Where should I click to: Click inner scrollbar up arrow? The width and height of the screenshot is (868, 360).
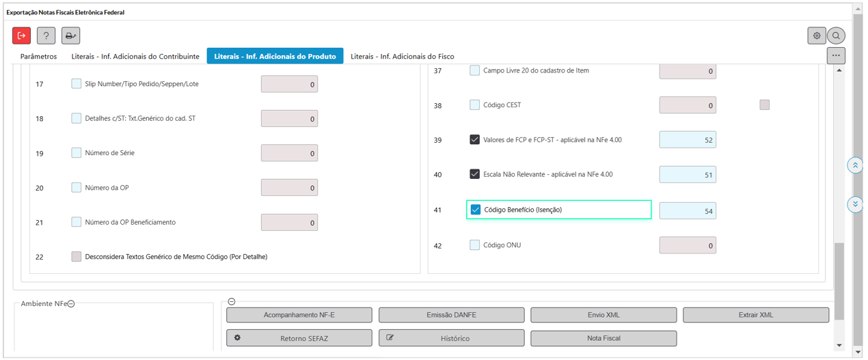point(839,70)
